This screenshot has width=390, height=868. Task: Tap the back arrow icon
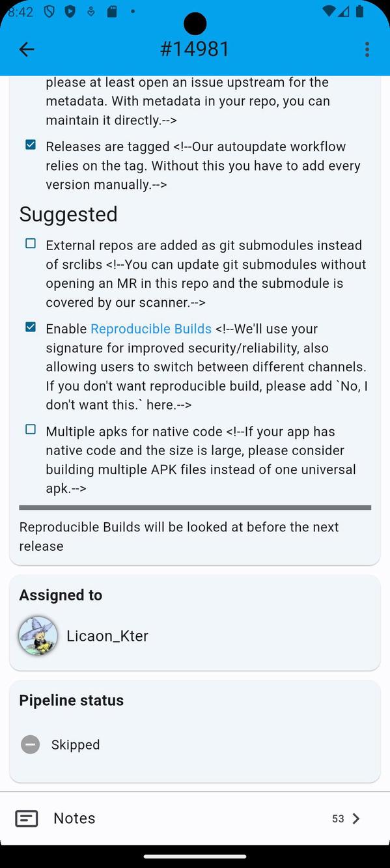pyautogui.click(x=26, y=49)
